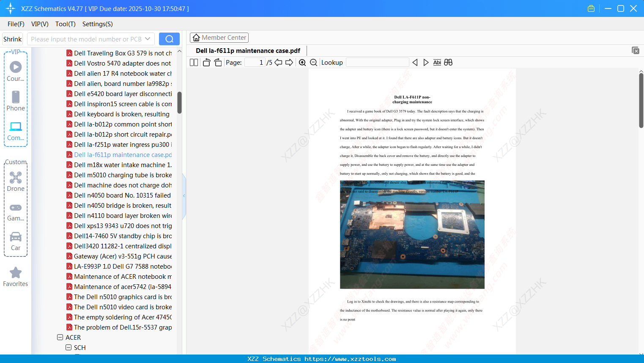Open Dell inspiron15 screen cable file
The height and width of the screenshot is (363, 644).
119,104
